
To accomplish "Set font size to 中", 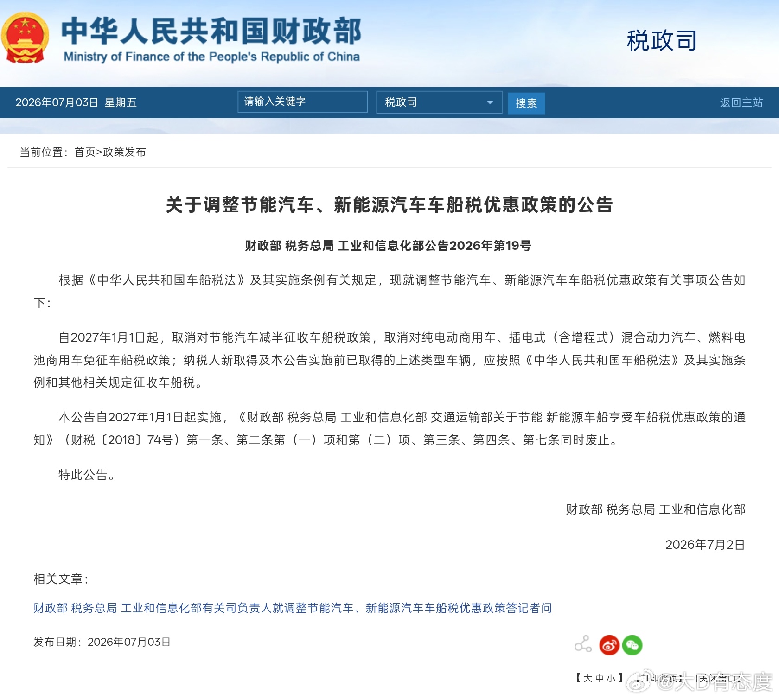I will click(600, 678).
